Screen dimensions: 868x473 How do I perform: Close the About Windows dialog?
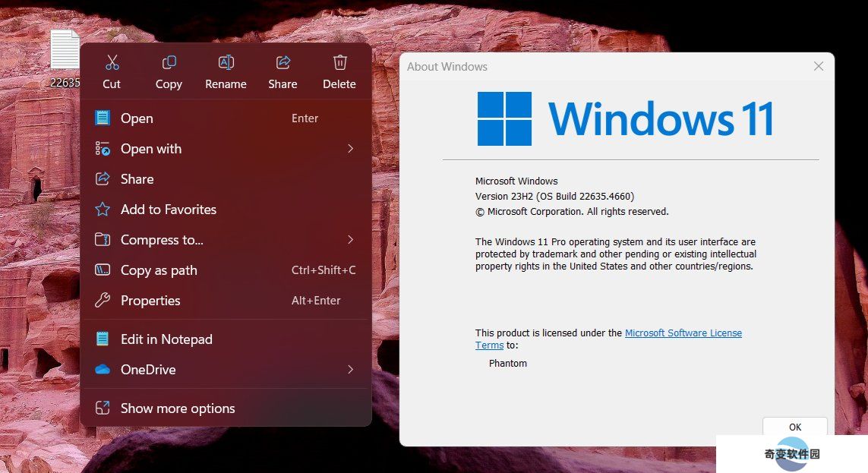pyautogui.click(x=819, y=66)
